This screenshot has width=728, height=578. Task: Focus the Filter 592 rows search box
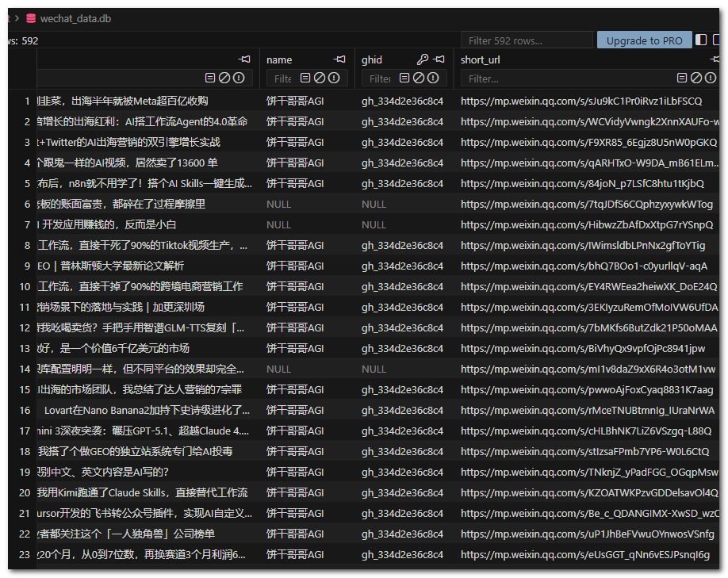(x=527, y=40)
